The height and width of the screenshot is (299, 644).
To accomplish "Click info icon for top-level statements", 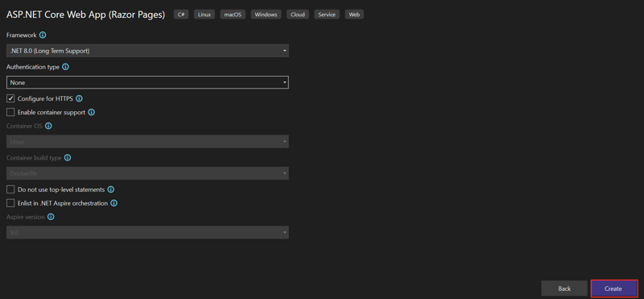I will tap(111, 189).
